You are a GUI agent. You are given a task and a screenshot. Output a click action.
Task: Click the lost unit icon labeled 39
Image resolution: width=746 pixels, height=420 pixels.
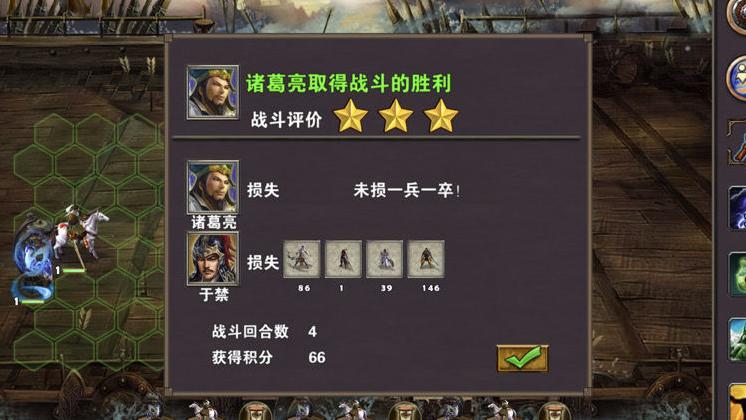(x=384, y=259)
